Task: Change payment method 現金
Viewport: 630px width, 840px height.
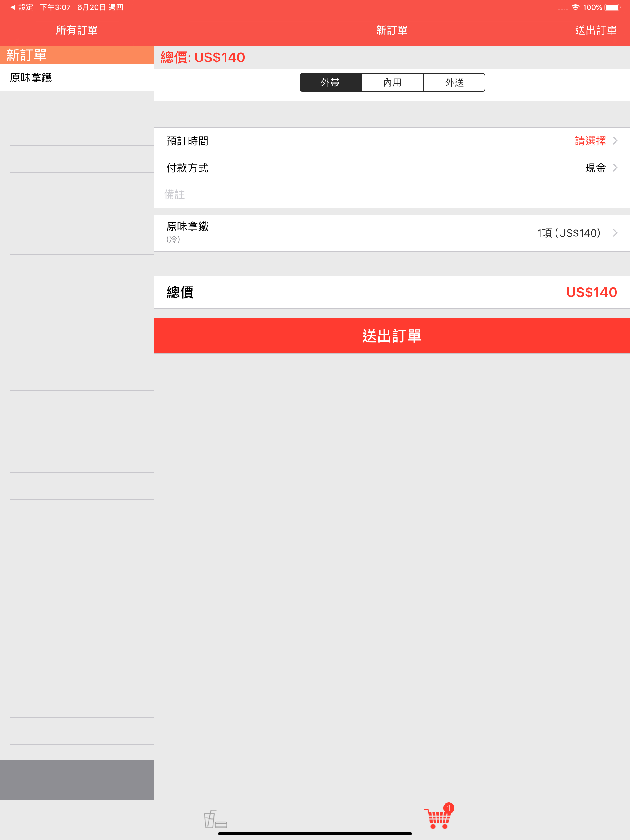Action: [596, 168]
